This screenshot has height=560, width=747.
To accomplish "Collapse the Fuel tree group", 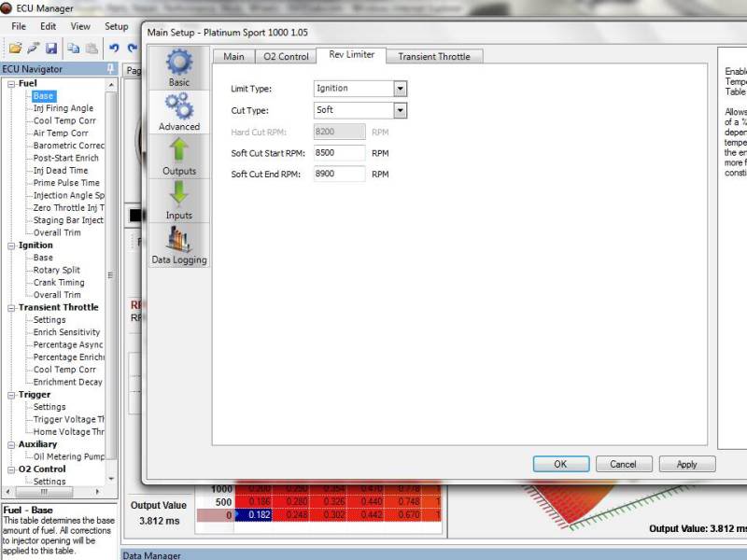I will [11, 84].
